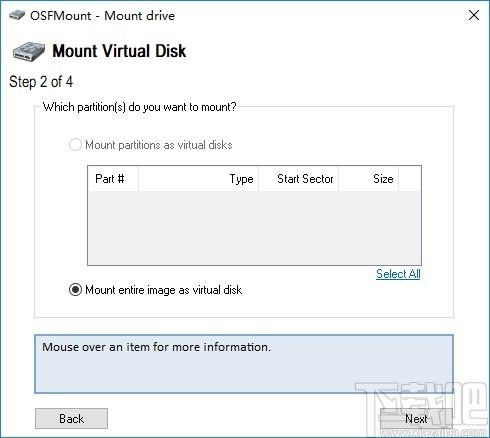
Task: Sort partitions by Type column header
Action: (x=199, y=179)
